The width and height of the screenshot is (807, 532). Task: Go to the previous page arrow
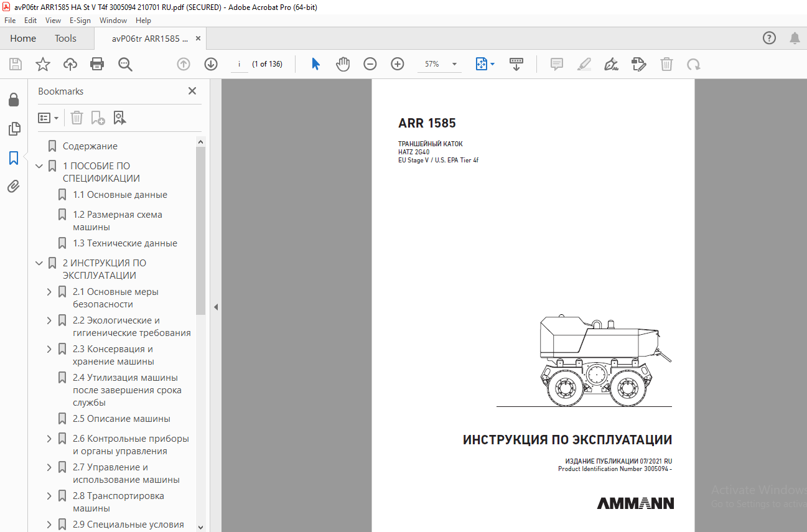(x=183, y=64)
